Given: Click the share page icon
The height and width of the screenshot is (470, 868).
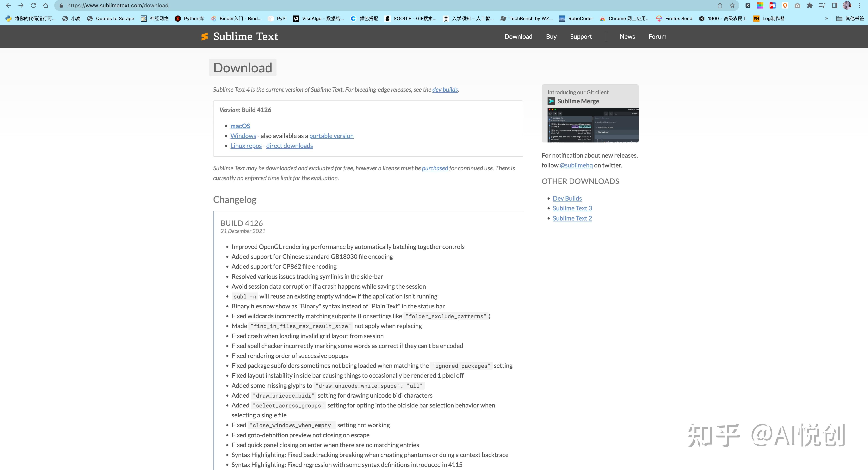Looking at the screenshot, I should (720, 5).
